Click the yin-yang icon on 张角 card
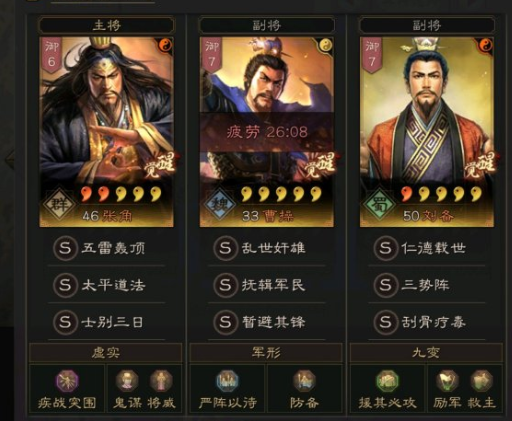The image size is (512, 421). click(x=165, y=45)
